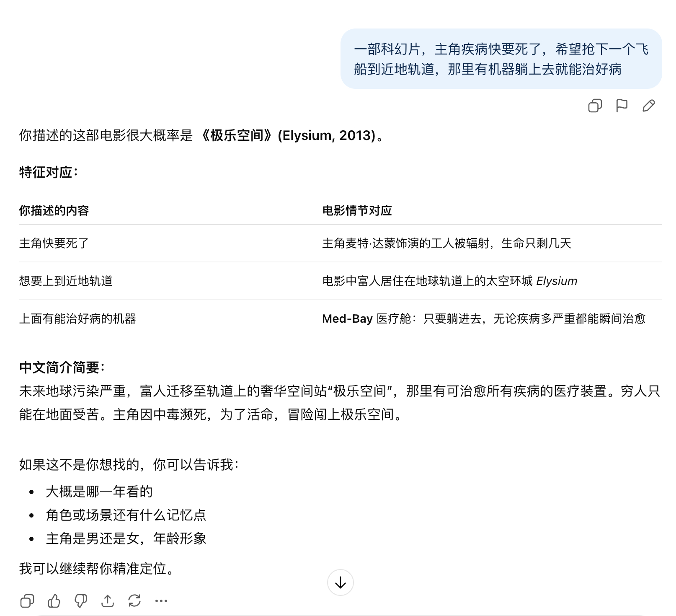This screenshot has width=676, height=616.
Task: Open more options with the three-dots icon
Action: [x=161, y=601]
